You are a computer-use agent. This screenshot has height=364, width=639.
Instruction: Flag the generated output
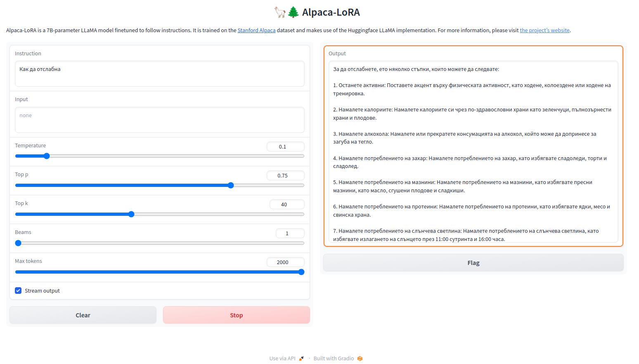pyautogui.click(x=473, y=263)
